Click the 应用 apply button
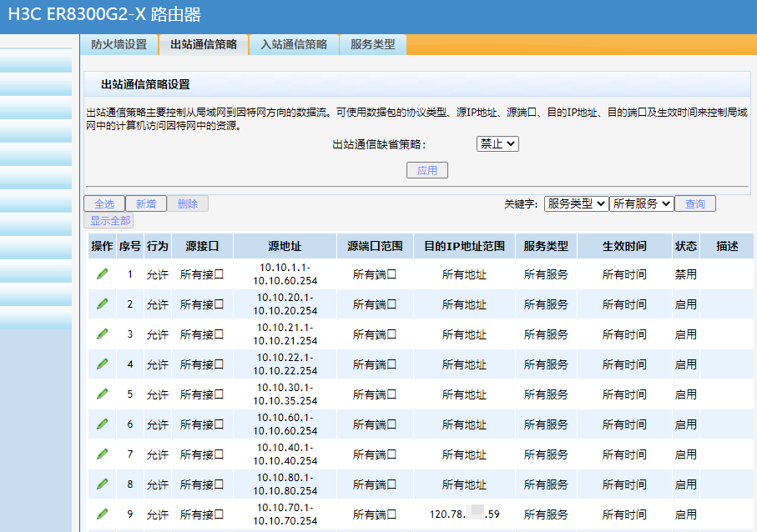This screenshot has width=757, height=532. click(427, 170)
